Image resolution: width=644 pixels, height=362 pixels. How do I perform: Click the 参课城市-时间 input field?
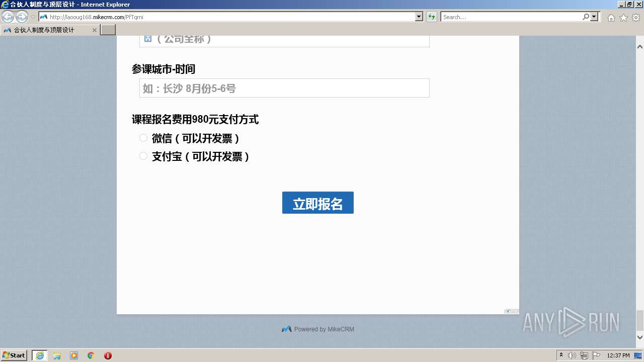point(284,88)
